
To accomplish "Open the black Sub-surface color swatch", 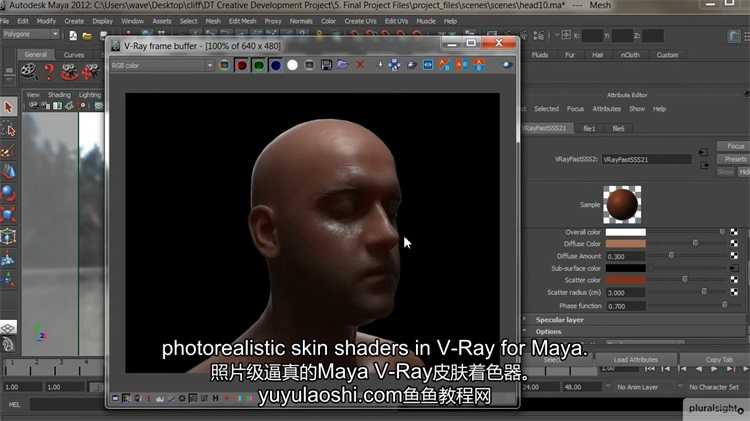I will (x=626, y=268).
